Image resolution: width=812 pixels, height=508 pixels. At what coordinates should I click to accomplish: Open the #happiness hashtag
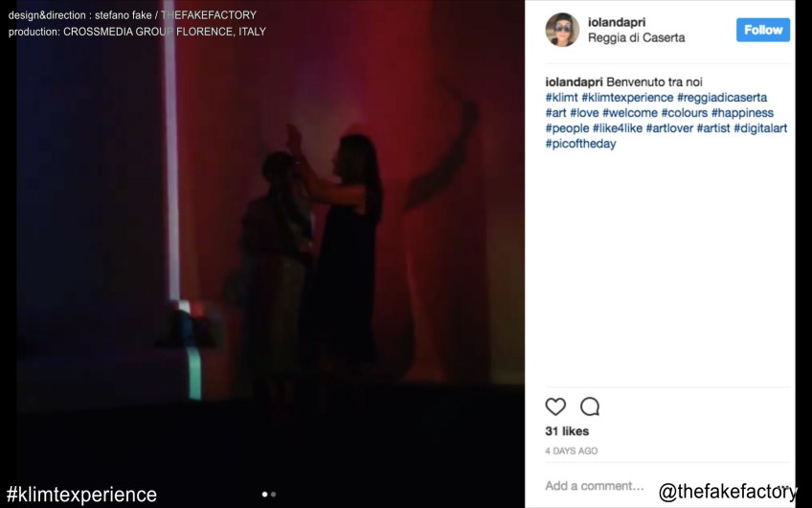point(742,113)
